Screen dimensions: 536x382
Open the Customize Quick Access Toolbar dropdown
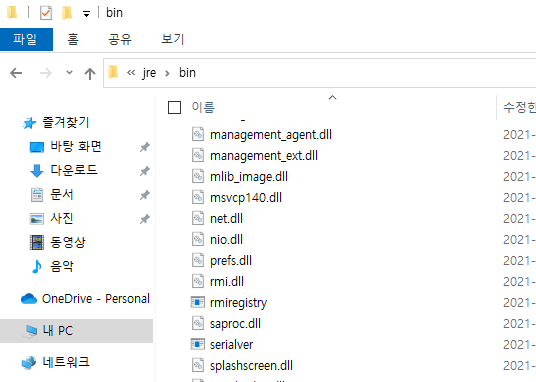tap(86, 14)
